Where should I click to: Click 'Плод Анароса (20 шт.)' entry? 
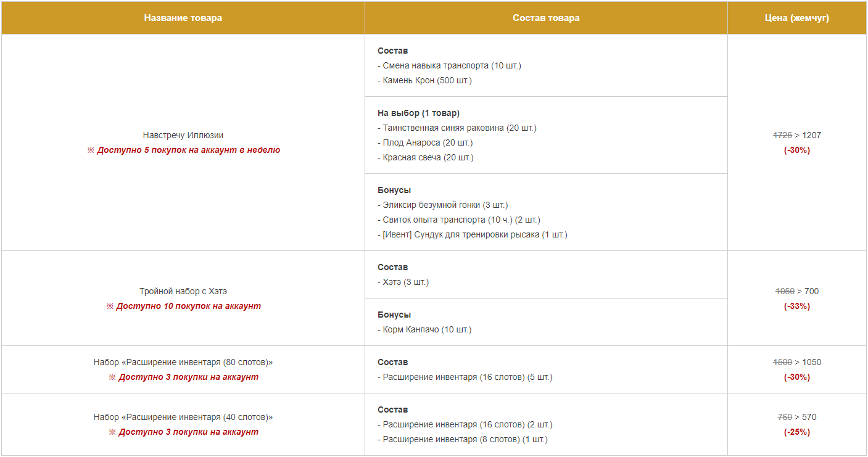pos(425,142)
